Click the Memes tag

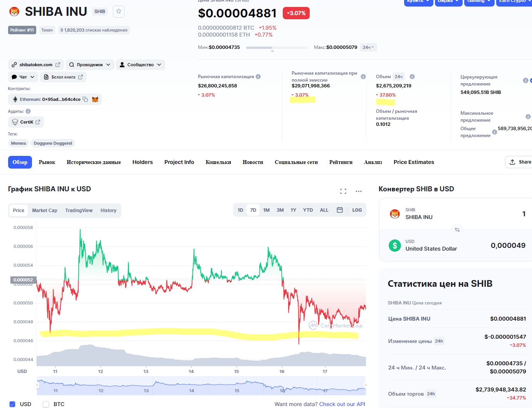[x=18, y=143]
